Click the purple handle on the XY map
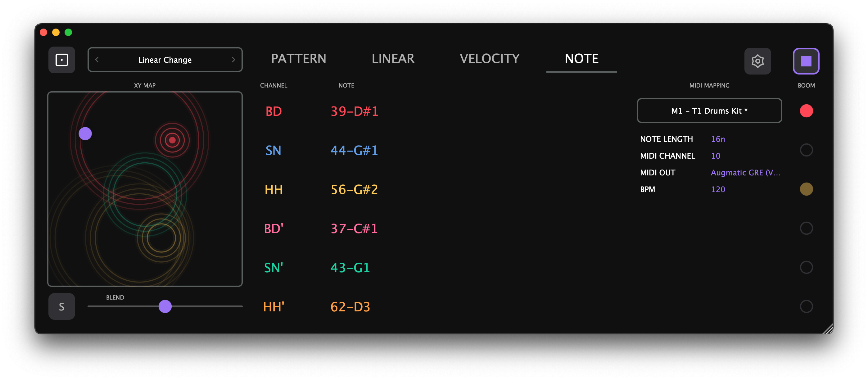 [x=86, y=134]
